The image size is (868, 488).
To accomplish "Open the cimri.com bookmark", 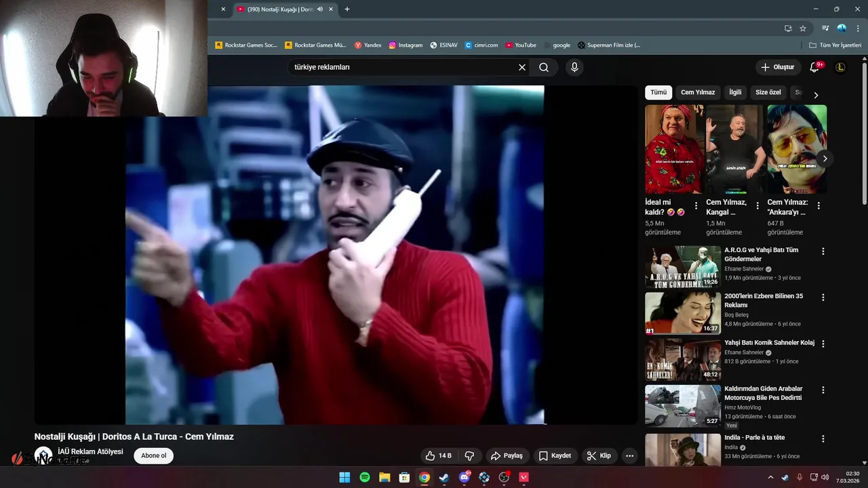I will pyautogui.click(x=481, y=45).
